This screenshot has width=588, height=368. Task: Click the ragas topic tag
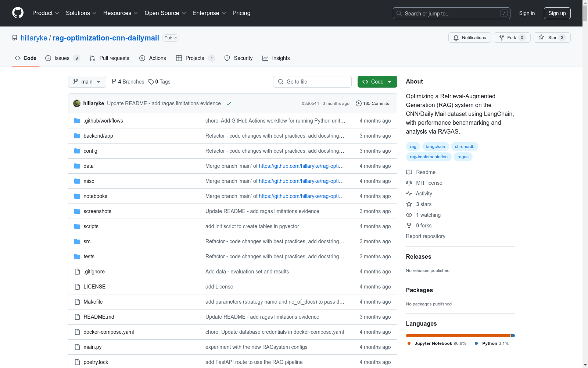coord(463,157)
